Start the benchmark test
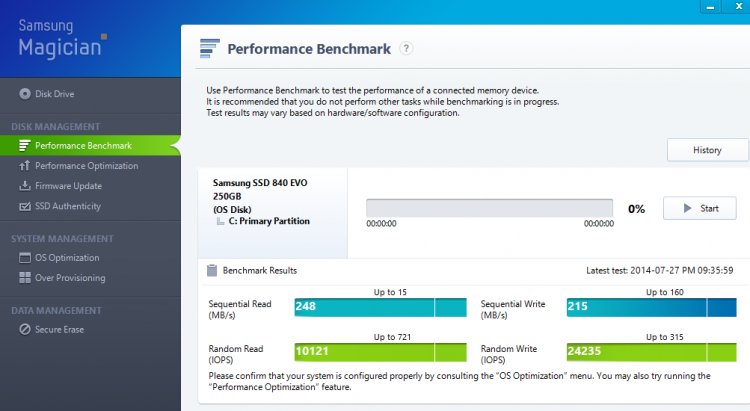 699,208
